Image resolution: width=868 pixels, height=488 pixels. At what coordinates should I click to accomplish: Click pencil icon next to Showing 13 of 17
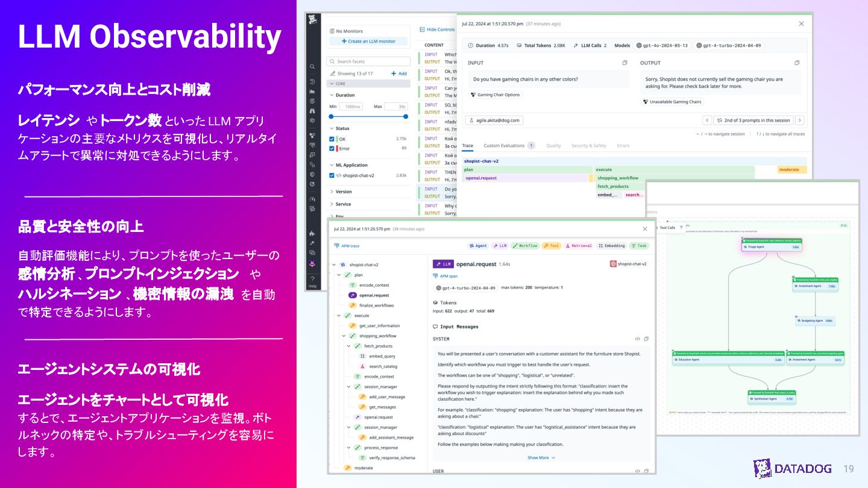pos(333,74)
